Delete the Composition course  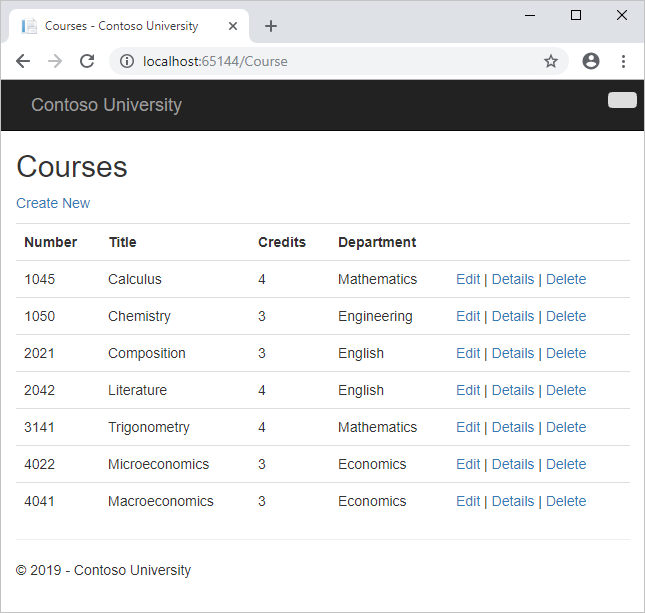[566, 353]
